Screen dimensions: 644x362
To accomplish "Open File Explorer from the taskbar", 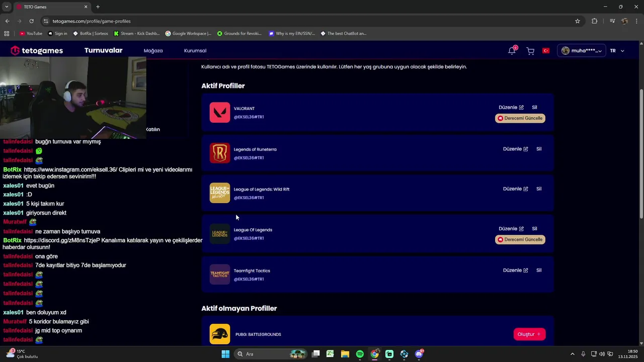I will pos(345,354).
